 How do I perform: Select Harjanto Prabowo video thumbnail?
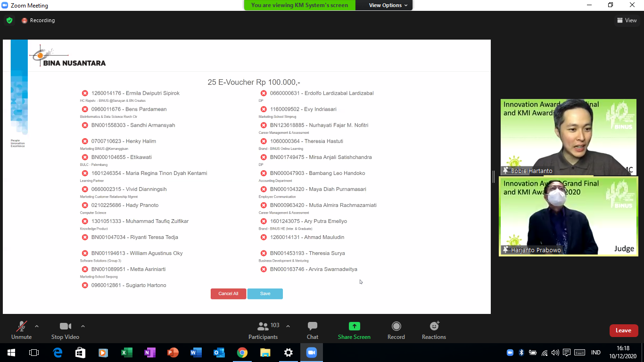pyautogui.click(x=568, y=216)
